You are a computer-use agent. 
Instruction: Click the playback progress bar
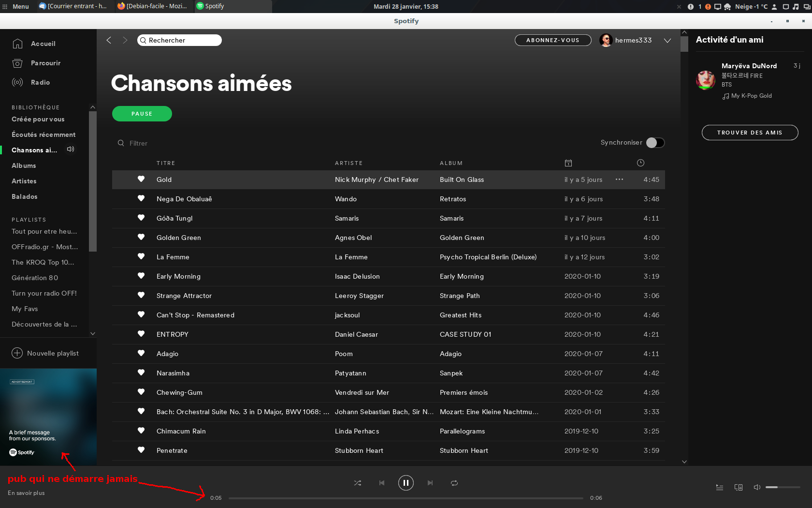[406, 498]
